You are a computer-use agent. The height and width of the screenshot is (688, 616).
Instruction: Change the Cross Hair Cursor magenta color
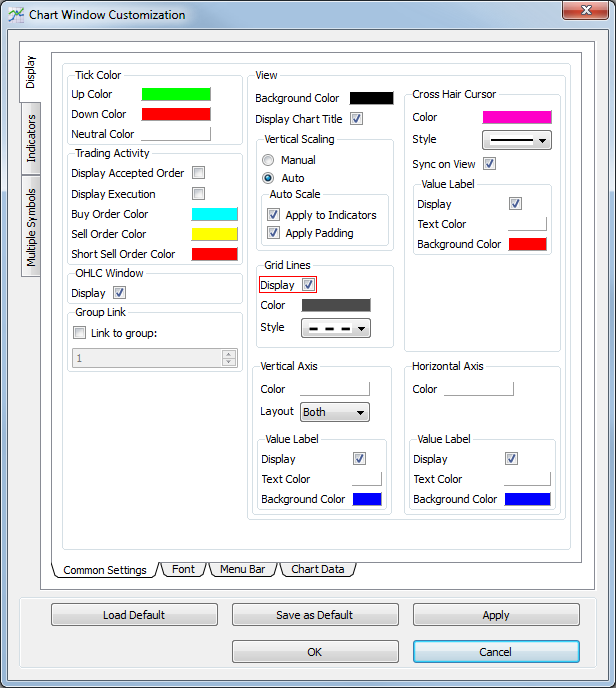[x=516, y=117]
